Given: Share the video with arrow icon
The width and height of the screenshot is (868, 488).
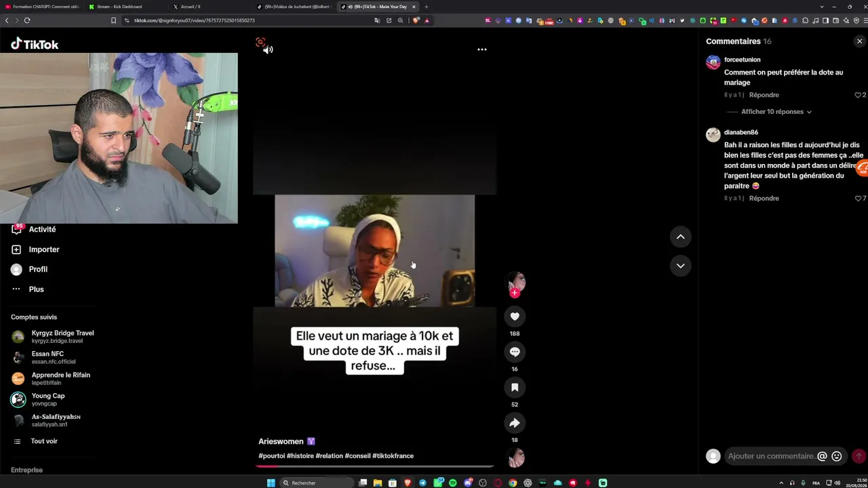Looking at the screenshot, I should coord(515,423).
